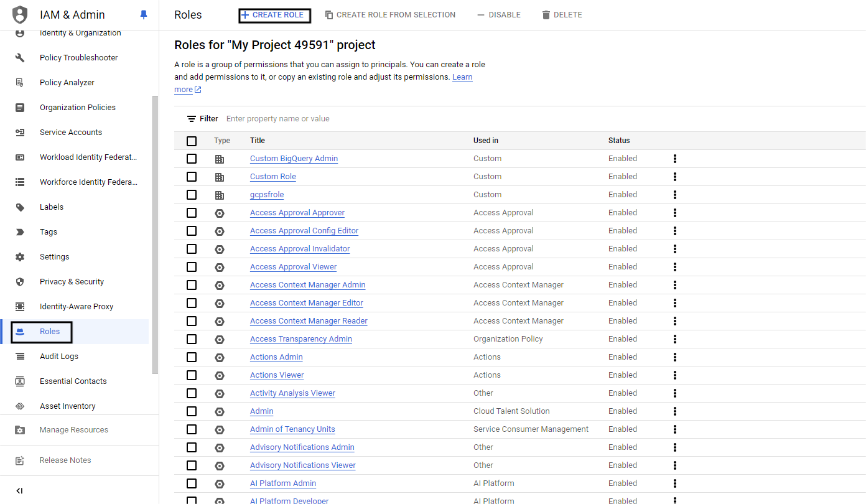Check the Activity Analysis Viewer checkbox
This screenshot has height=504, width=866.
(192, 393)
